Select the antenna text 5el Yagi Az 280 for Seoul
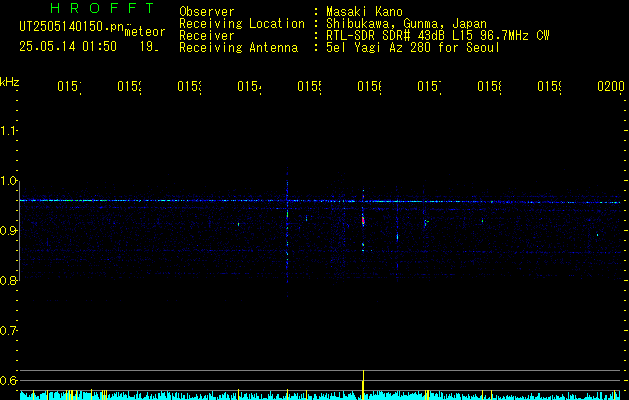The image size is (629, 400). coord(413,48)
